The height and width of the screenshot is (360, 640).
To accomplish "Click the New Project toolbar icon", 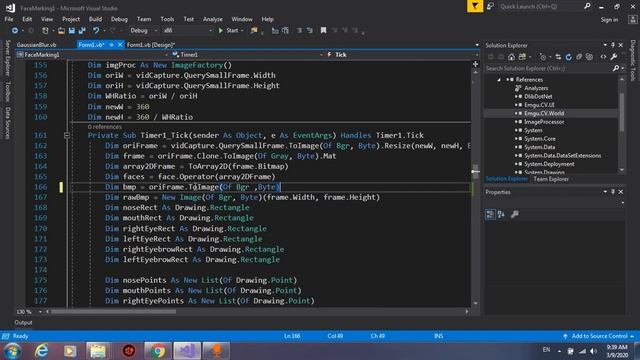I will pos(45,31).
